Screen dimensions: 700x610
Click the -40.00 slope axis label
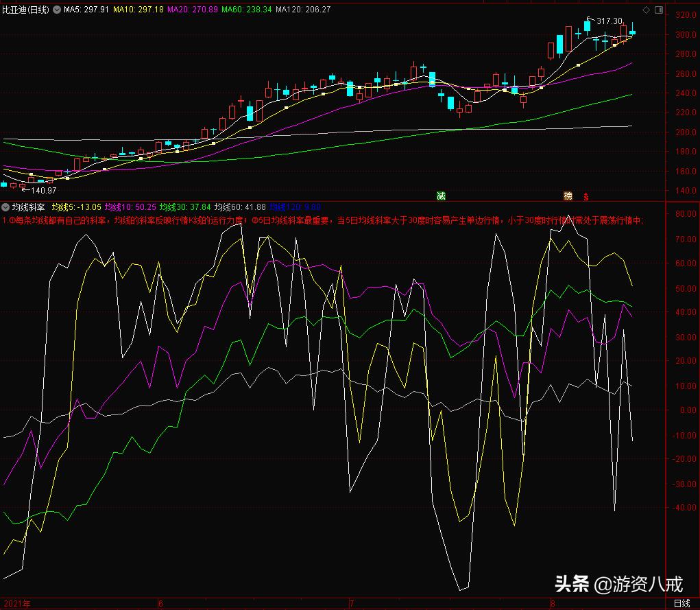point(684,508)
